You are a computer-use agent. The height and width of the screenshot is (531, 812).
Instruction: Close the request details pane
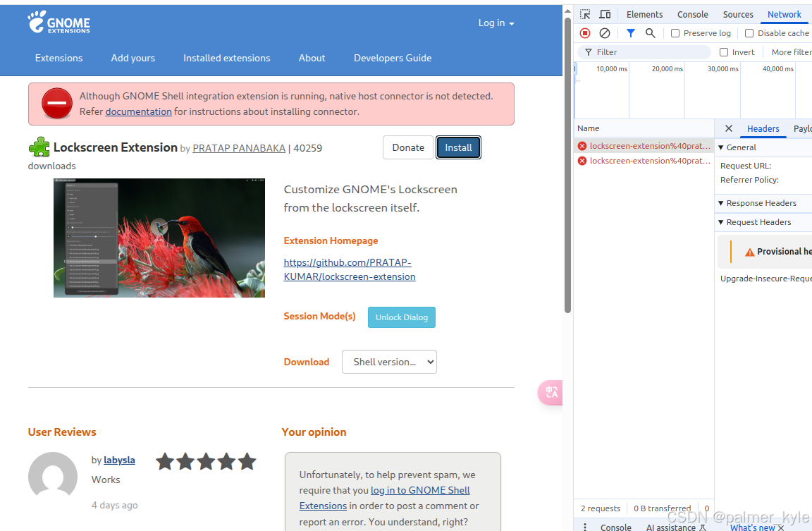click(729, 128)
